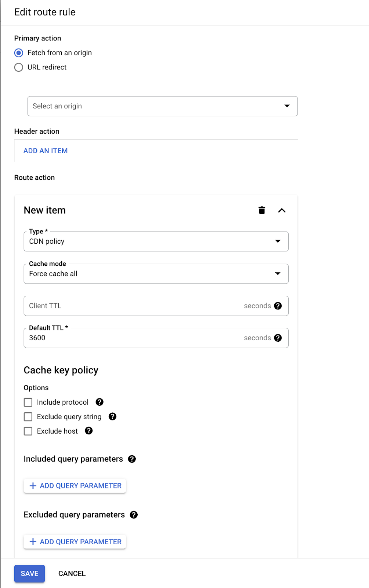Select the URL redirect radio option
This screenshot has width=369, height=588.
pyautogui.click(x=19, y=68)
